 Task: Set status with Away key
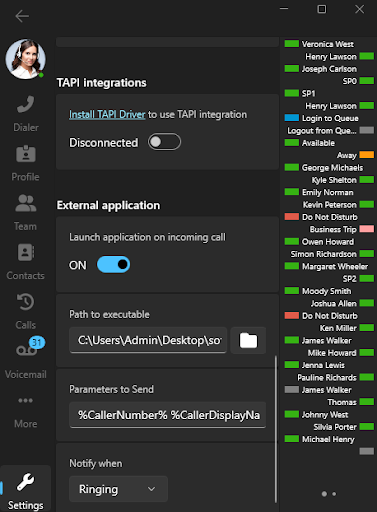click(x=355, y=155)
